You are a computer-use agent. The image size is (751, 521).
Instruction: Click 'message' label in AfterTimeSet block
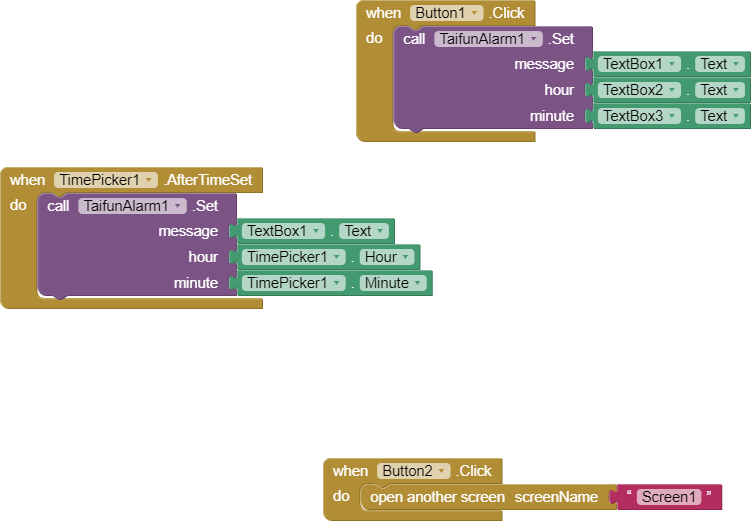(x=188, y=231)
